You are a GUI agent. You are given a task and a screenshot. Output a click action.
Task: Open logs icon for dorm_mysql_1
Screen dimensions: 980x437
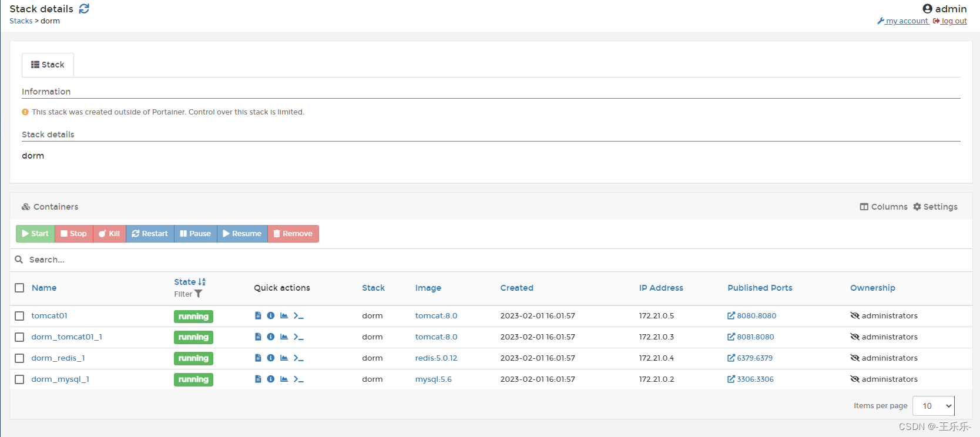pyautogui.click(x=258, y=379)
